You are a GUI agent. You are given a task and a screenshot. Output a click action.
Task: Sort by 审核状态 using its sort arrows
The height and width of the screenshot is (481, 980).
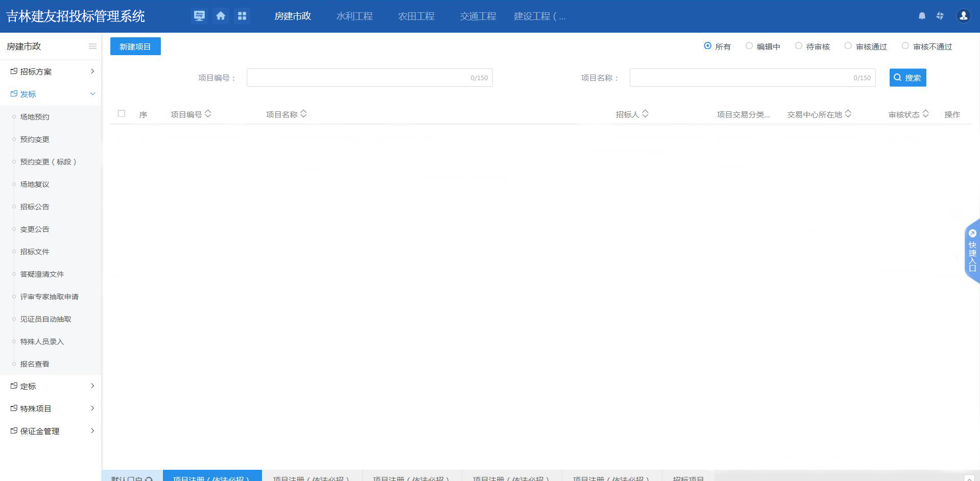pyautogui.click(x=925, y=114)
